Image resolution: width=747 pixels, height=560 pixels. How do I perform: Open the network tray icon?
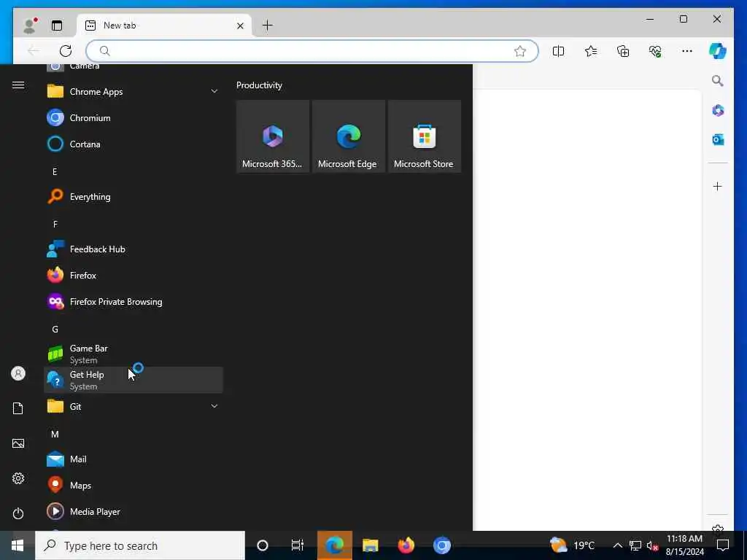tap(635, 545)
